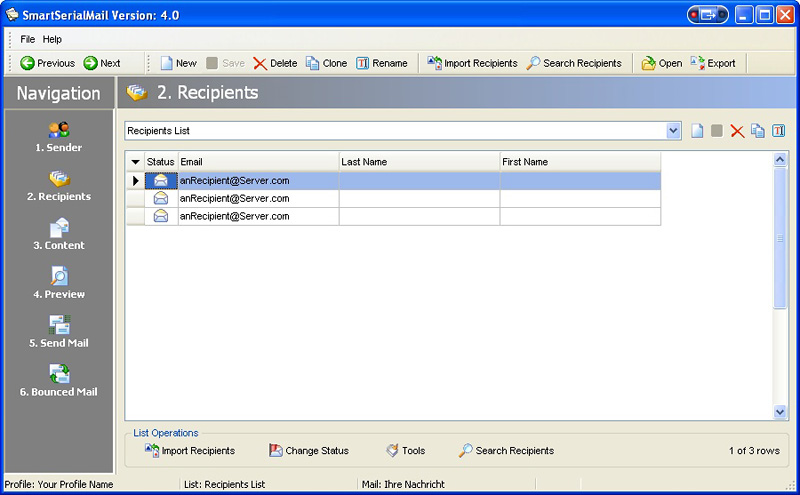800x495 pixels.
Task: Clone the list from toolbar
Action: tap(327, 63)
